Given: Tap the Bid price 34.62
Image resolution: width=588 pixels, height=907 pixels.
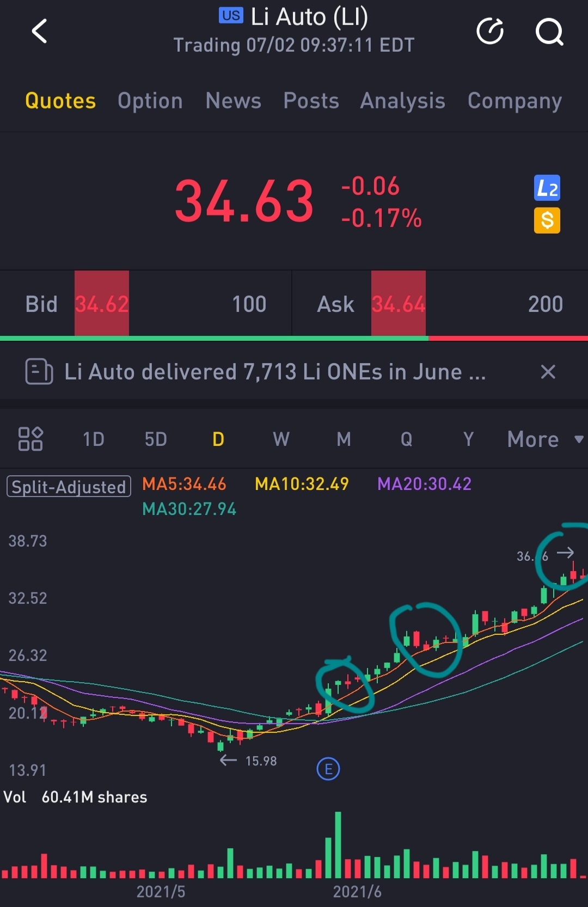Looking at the screenshot, I should coord(102,304).
